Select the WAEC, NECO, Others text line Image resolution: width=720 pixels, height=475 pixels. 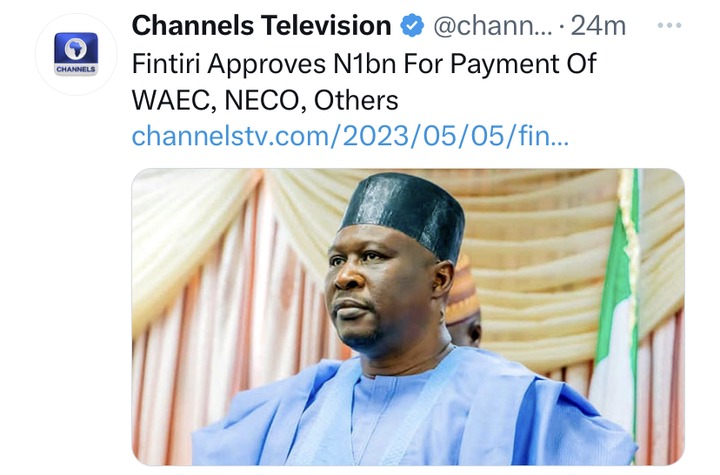[265, 100]
